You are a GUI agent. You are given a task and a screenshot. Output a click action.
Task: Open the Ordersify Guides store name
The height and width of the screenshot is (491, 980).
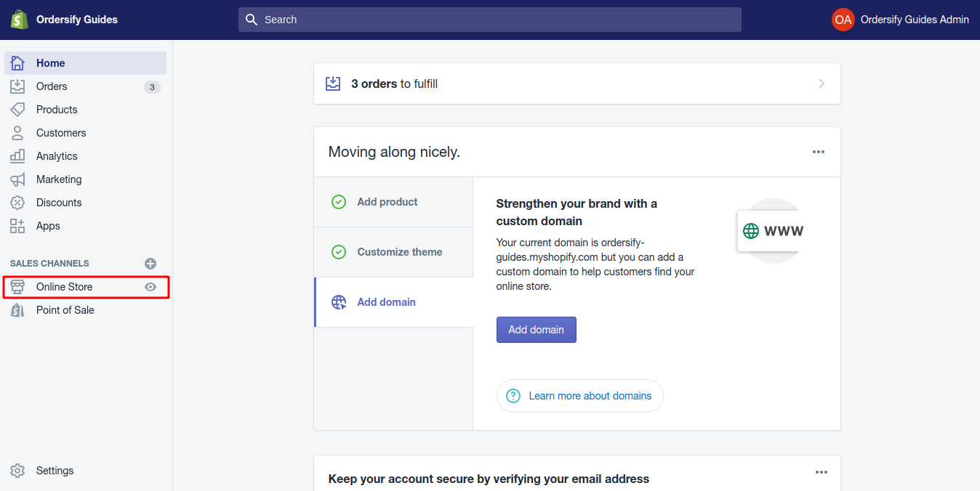coord(77,20)
